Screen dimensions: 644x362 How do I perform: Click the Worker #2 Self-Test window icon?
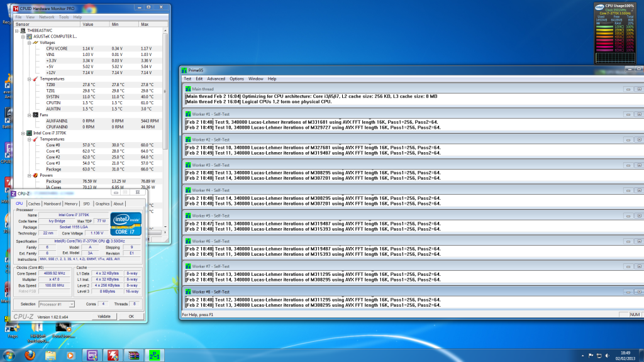[188, 140]
